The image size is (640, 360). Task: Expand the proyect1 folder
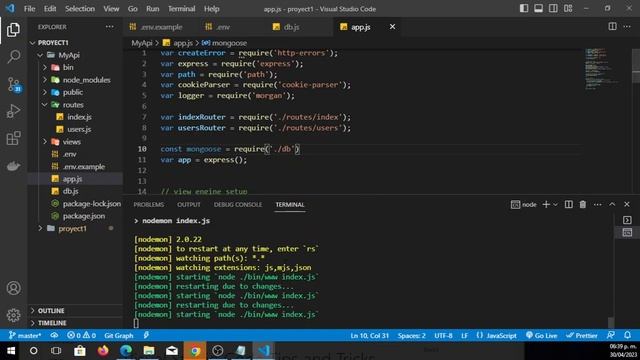click(40, 228)
